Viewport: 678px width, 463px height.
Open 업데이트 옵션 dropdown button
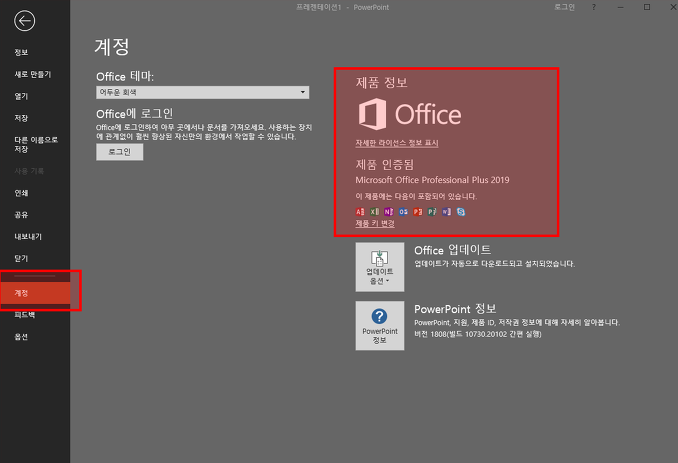(380, 267)
